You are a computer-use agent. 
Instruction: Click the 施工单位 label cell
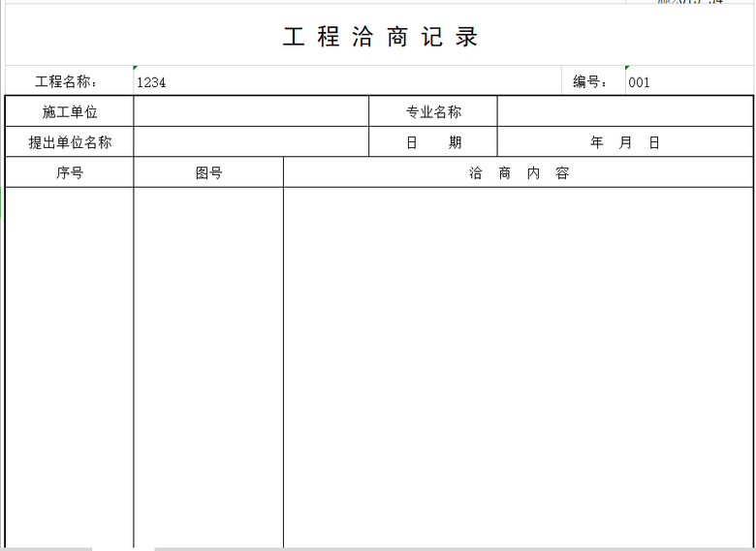pos(70,112)
